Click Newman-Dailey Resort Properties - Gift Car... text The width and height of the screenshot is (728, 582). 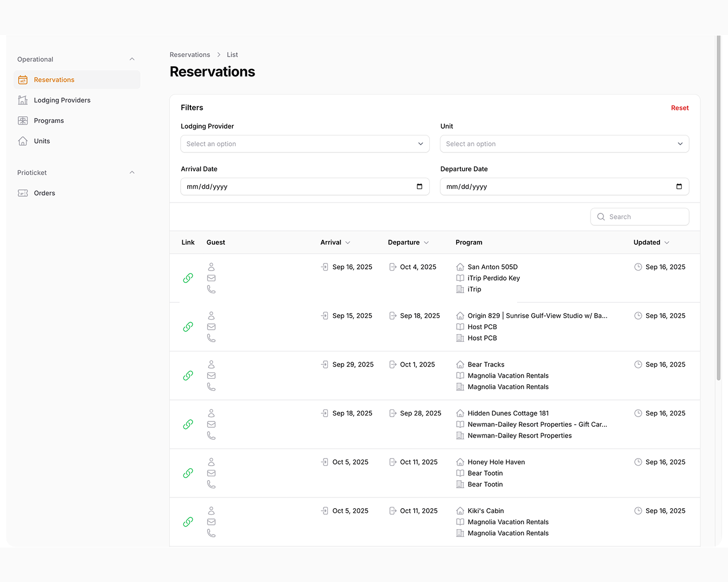537,425
